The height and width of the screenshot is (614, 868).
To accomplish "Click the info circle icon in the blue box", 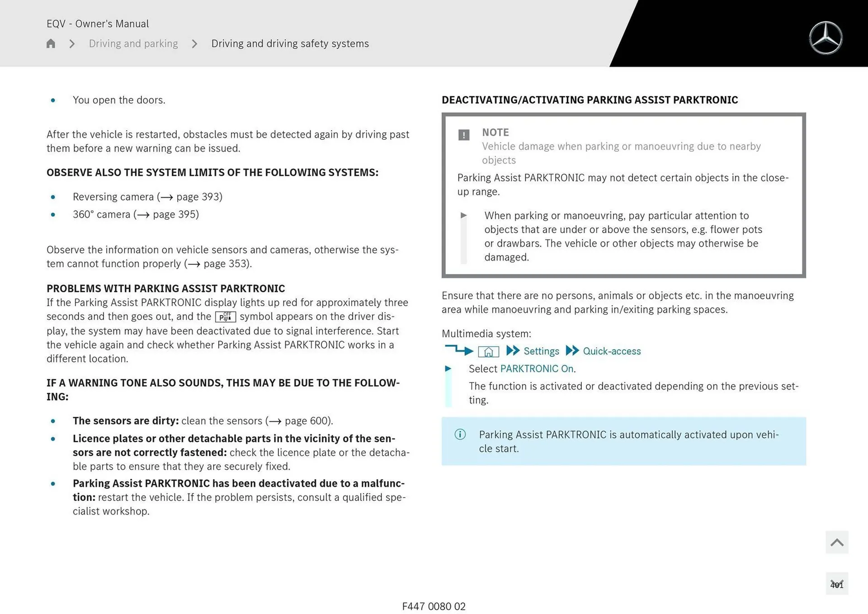I will 461,435.
